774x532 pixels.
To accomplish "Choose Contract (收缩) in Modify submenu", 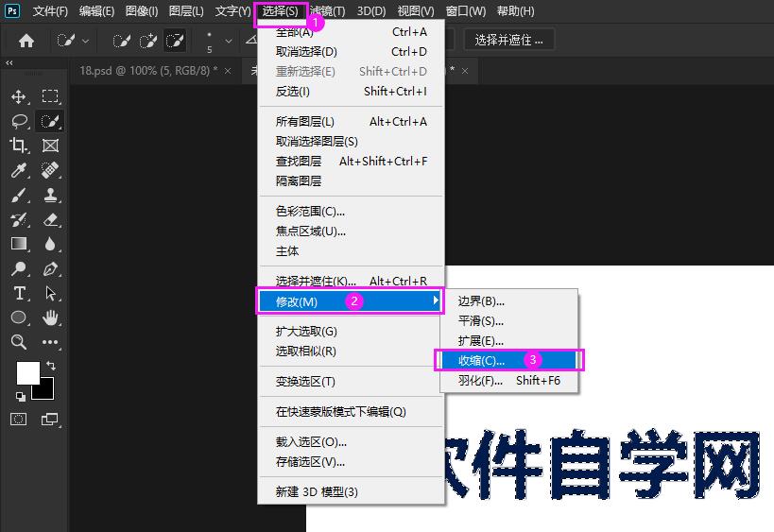I will [509, 361].
